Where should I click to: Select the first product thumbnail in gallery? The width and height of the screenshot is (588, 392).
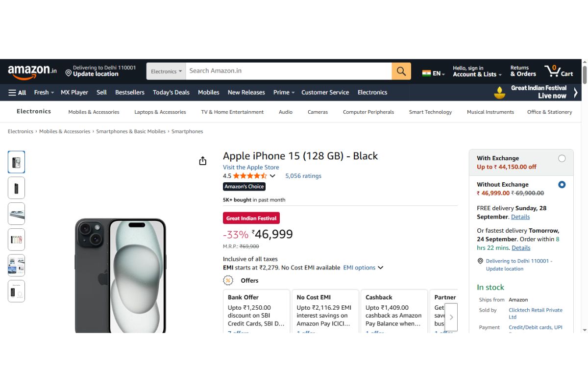[x=16, y=162]
